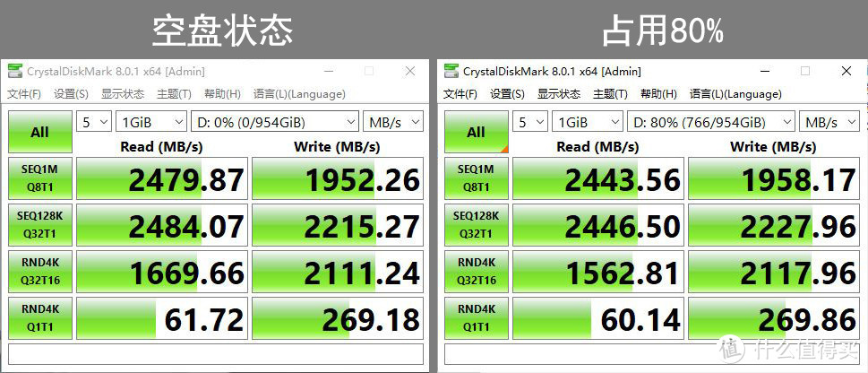Image resolution: width=868 pixels, height=373 pixels.
Task: Click Write (MB/s) header in left window
Action: tap(337, 147)
